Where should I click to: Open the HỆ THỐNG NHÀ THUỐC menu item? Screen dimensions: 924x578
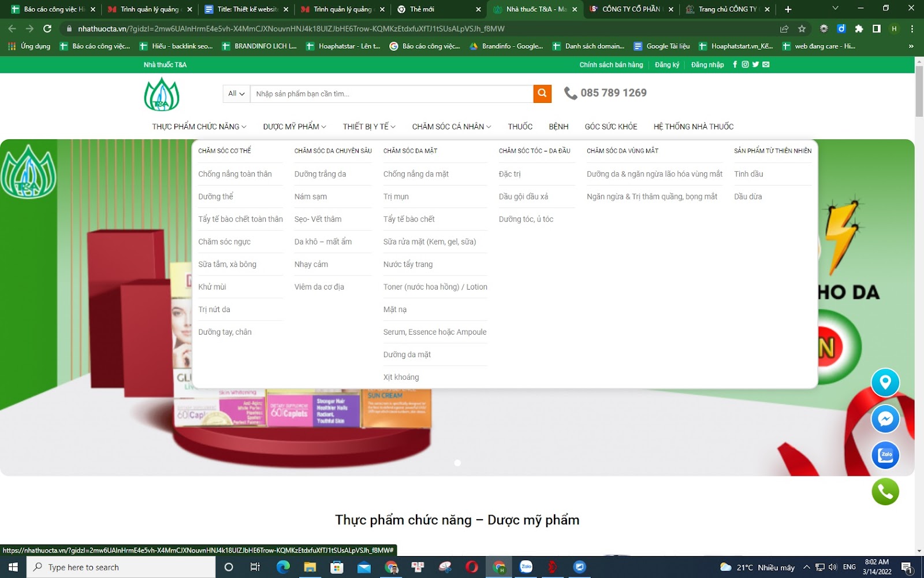click(x=693, y=127)
